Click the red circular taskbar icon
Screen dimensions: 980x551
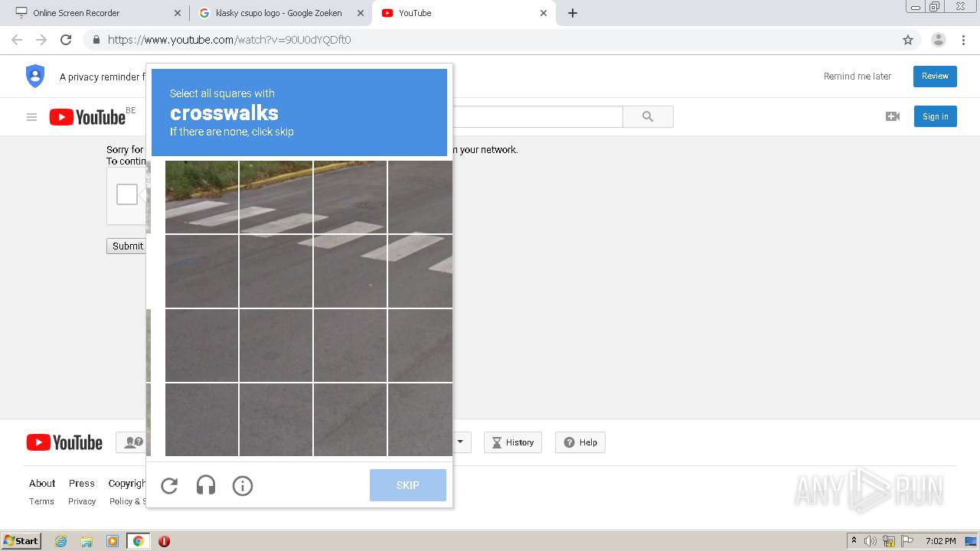click(164, 541)
